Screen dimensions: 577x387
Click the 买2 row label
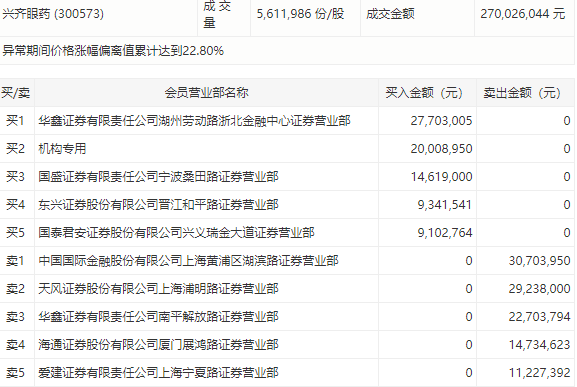tap(15, 149)
